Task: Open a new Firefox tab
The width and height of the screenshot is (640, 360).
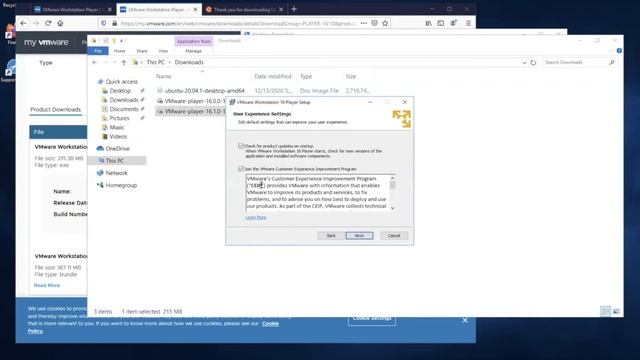Action: [294, 9]
